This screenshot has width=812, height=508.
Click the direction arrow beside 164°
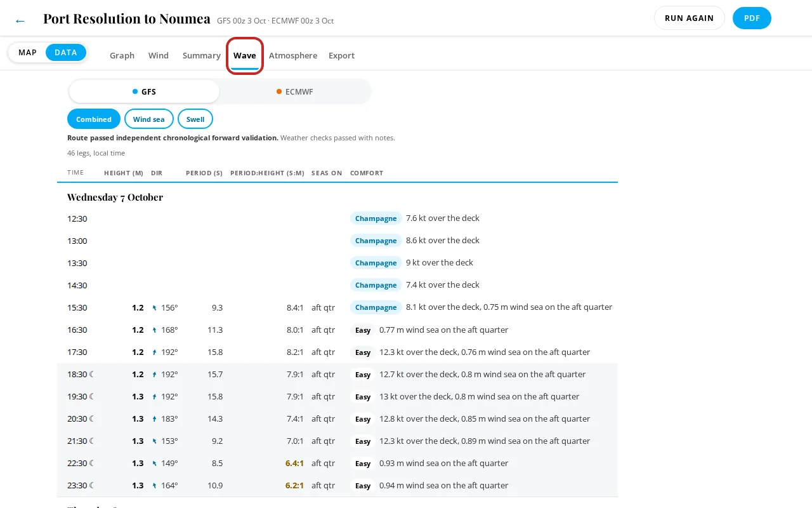(154, 486)
